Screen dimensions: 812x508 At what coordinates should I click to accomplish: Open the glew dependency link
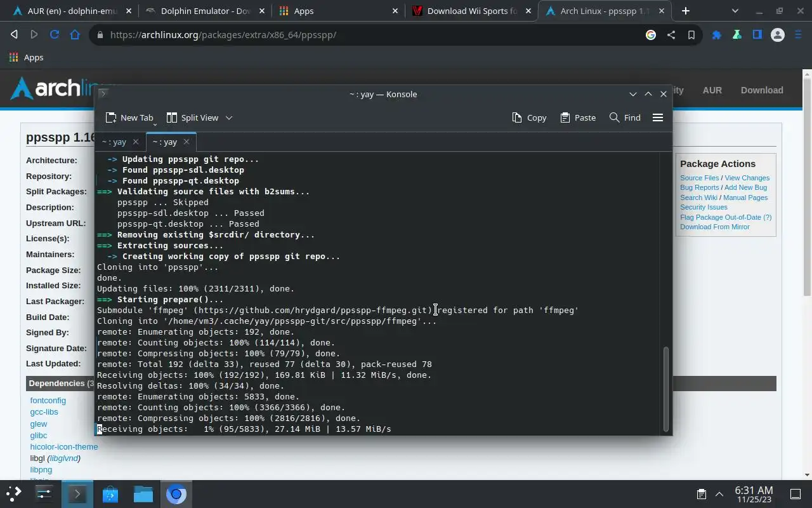point(38,424)
